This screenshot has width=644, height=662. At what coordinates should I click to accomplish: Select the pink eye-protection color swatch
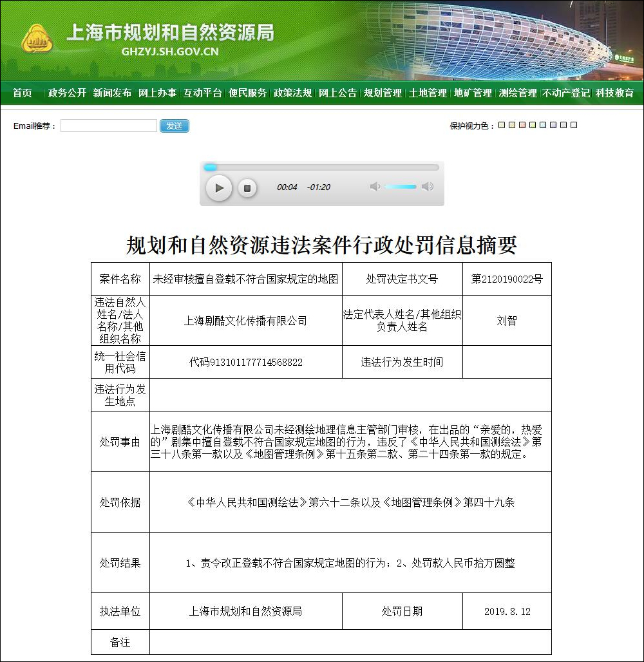point(522,124)
